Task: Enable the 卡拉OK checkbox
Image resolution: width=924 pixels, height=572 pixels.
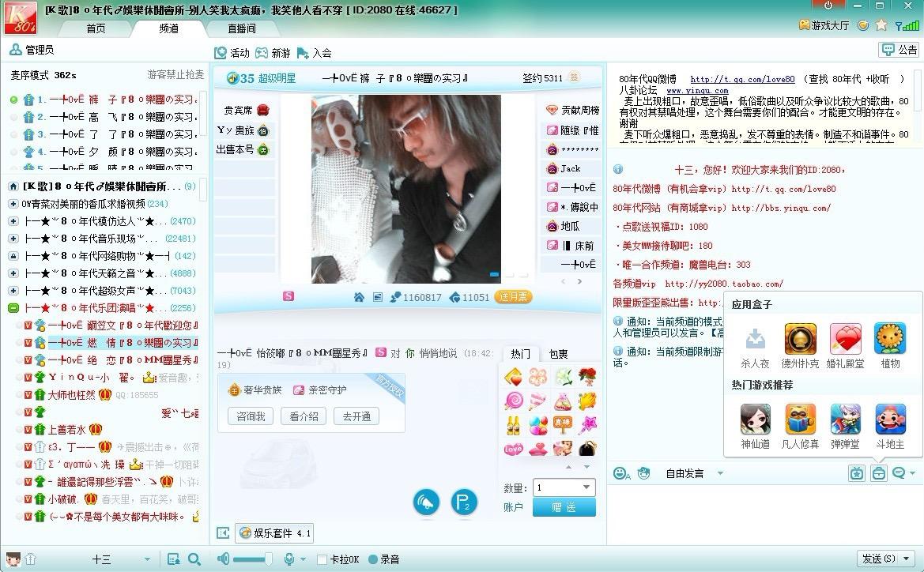Action: [x=322, y=559]
